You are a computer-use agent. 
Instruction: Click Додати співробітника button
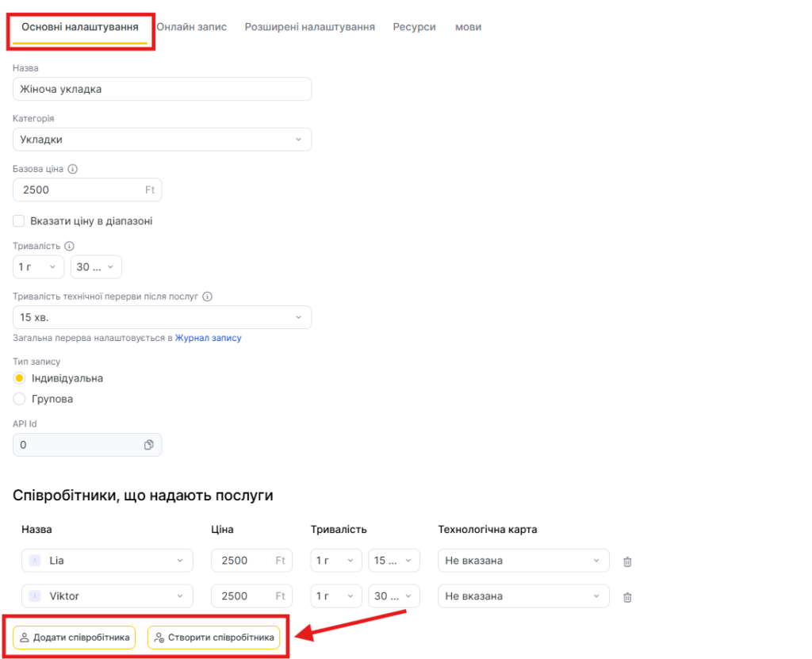pos(75,638)
